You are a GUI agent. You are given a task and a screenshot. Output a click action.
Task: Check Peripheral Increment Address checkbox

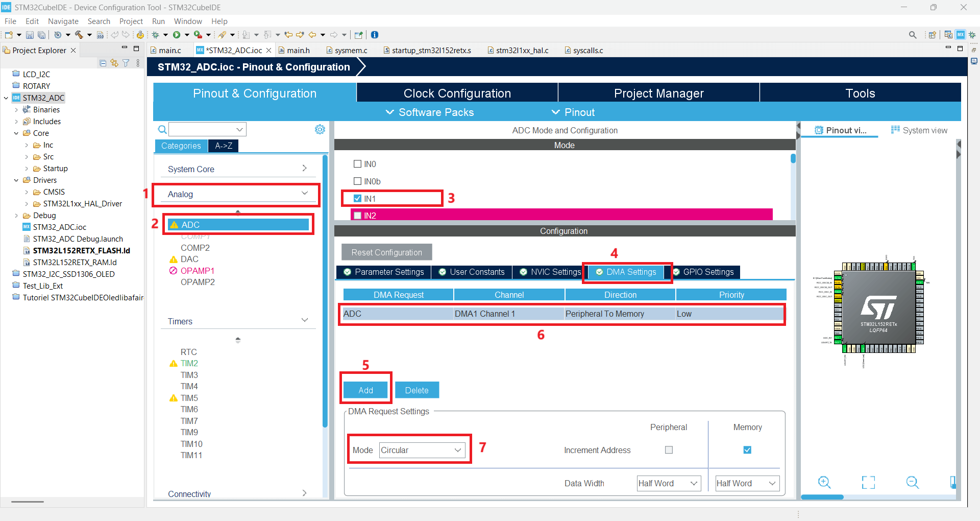click(x=669, y=450)
